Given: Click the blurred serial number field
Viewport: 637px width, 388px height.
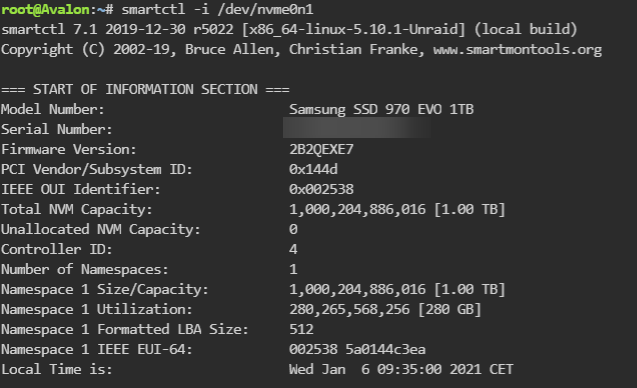Looking at the screenshot, I should 357,128.
